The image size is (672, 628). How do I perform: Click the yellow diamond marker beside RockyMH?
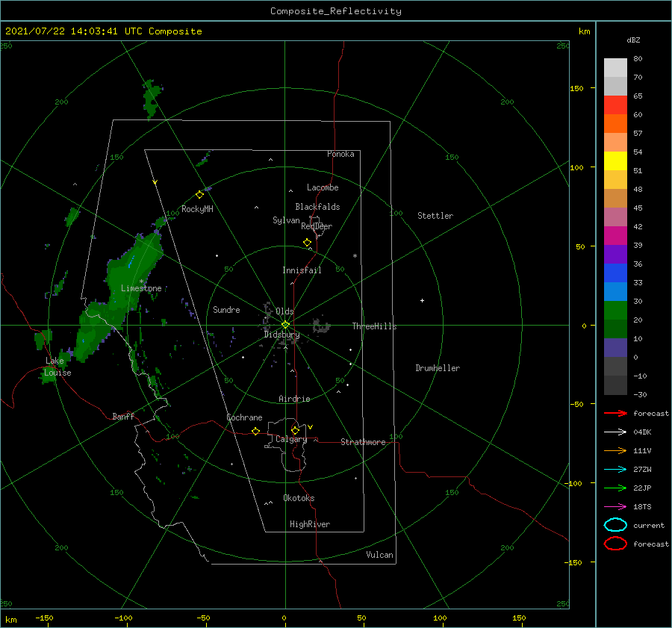pyautogui.click(x=199, y=195)
